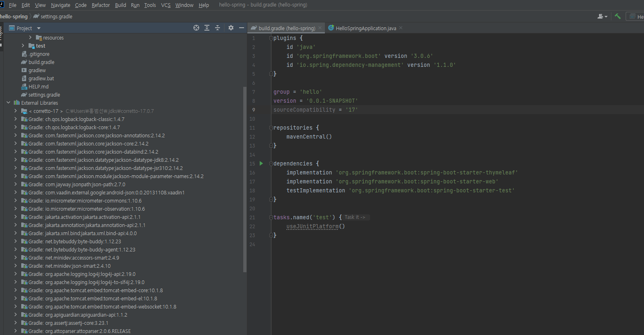This screenshot has height=335, width=644.
Task: Select build.gradle (hello-spring) tab
Action: coord(287,28)
